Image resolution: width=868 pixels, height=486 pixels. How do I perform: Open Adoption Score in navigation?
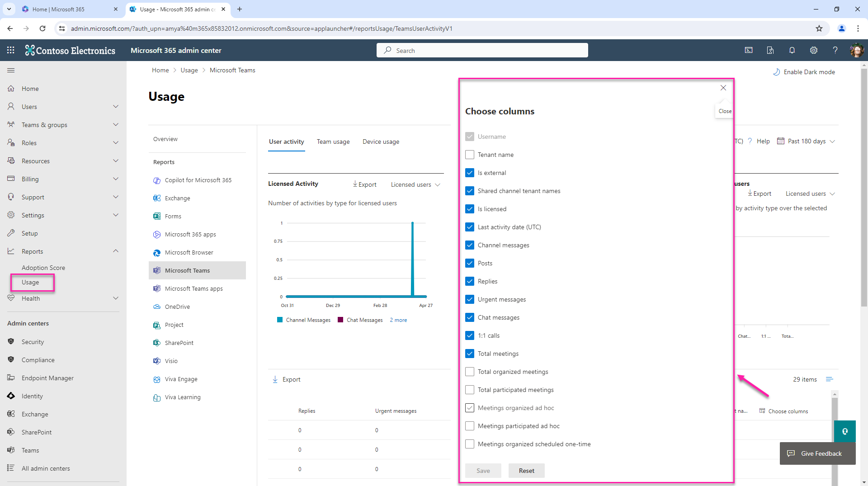pyautogui.click(x=43, y=268)
